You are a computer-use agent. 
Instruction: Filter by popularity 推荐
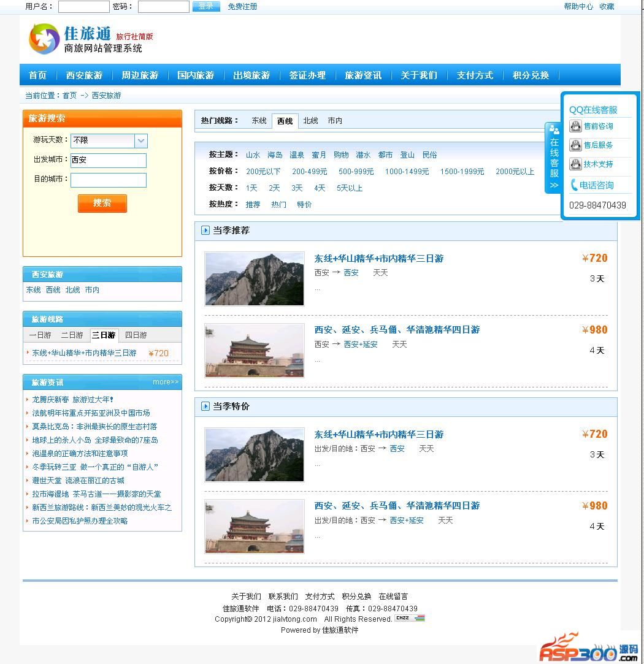coord(253,205)
